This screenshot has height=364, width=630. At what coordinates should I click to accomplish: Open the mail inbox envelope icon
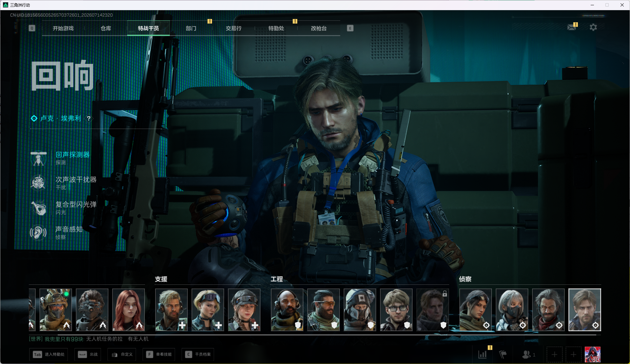pos(572,27)
